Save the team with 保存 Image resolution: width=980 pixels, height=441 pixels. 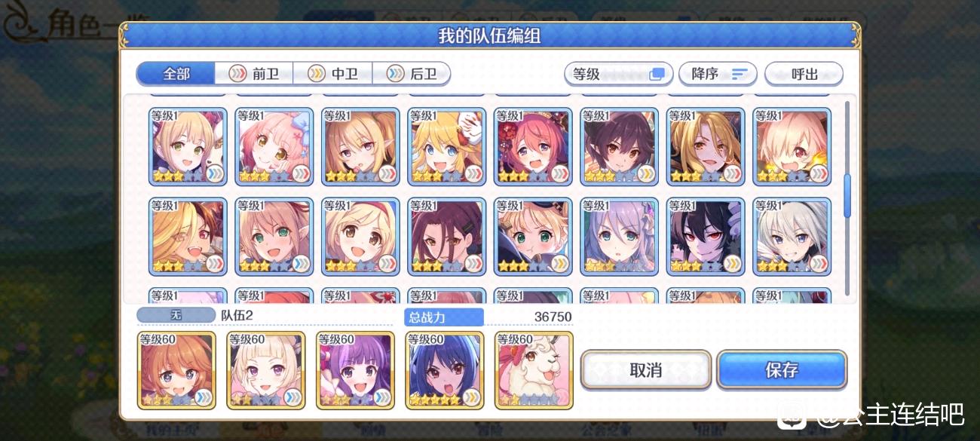(x=782, y=370)
